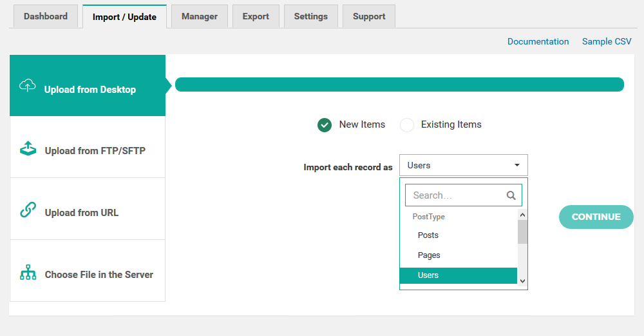Click the server hierarchy icon
644x336 pixels.
pos(28,272)
